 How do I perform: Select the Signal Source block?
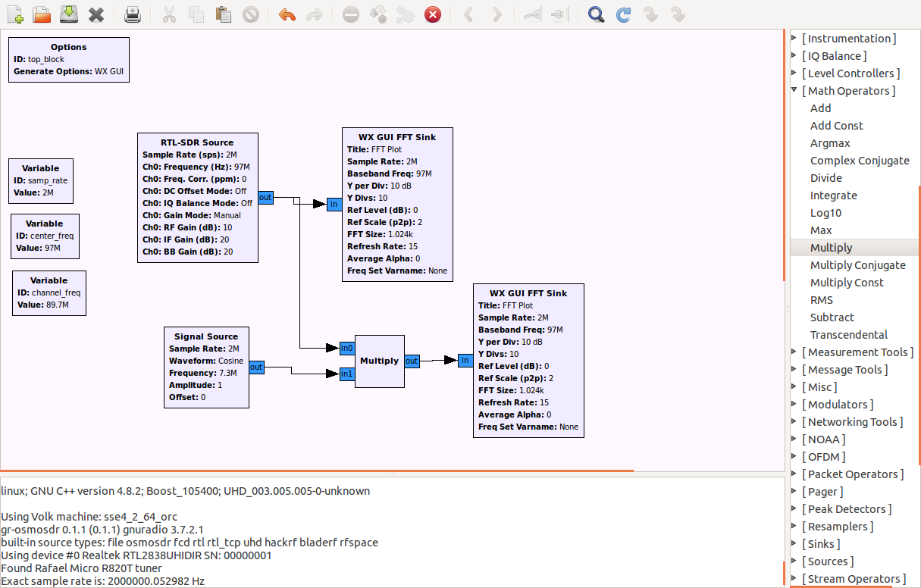(x=206, y=367)
